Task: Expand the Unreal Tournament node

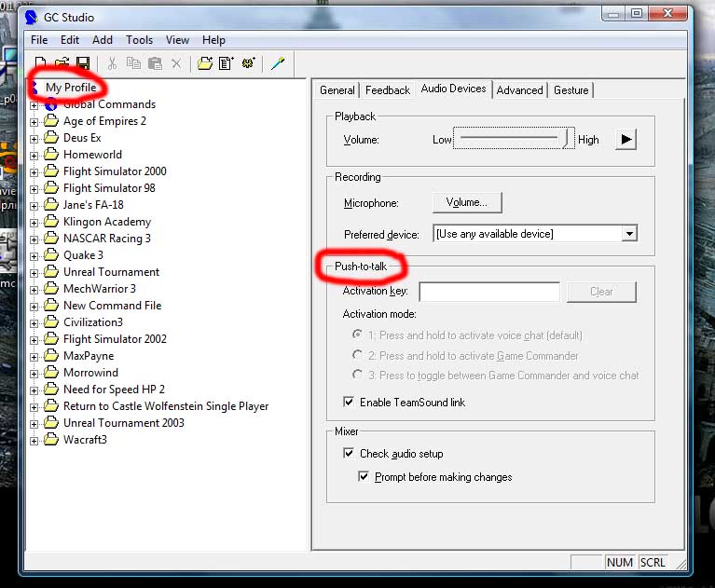Action: pyautogui.click(x=34, y=273)
